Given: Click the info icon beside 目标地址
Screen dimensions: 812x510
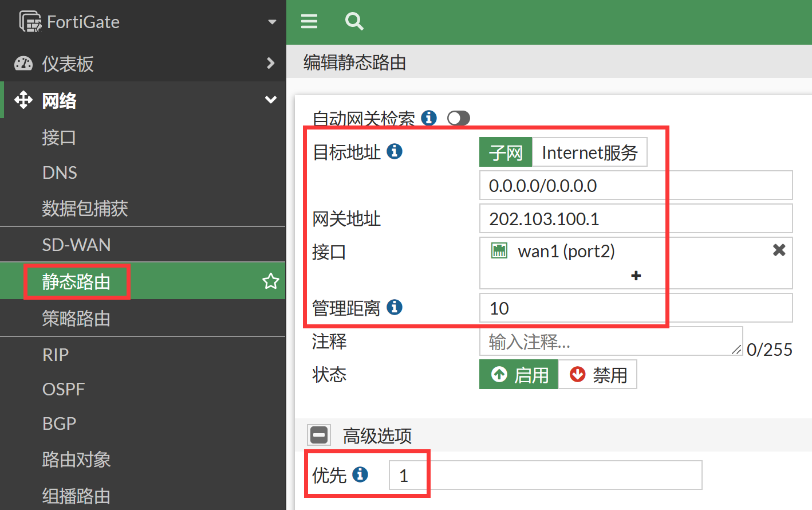Looking at the screenshot, I should coord(395,151).
